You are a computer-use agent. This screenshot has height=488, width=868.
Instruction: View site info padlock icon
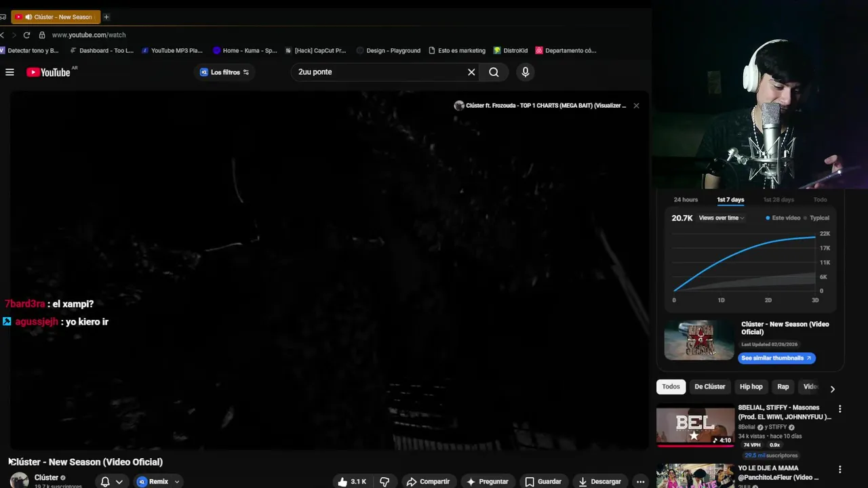coord(42,35)
